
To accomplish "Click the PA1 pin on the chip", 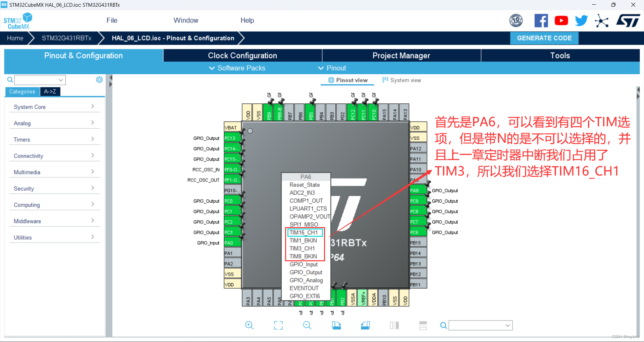I will point(232,253).
